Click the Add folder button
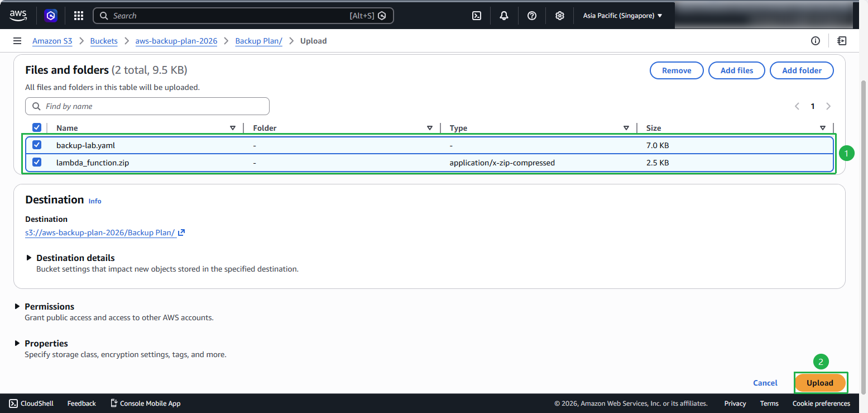This screenshot has width=868, height=413. click(802, 70)
